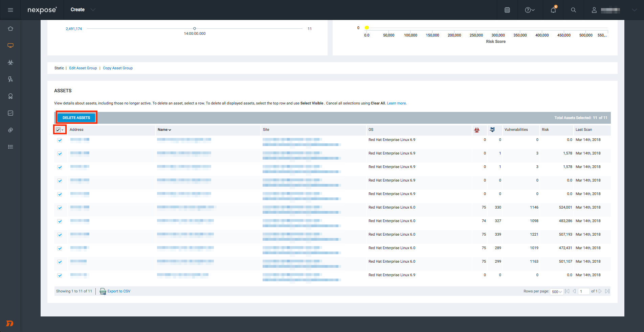Screen dimensions: 644x332
Task: Go to the last page arrow
Action: 607,291
